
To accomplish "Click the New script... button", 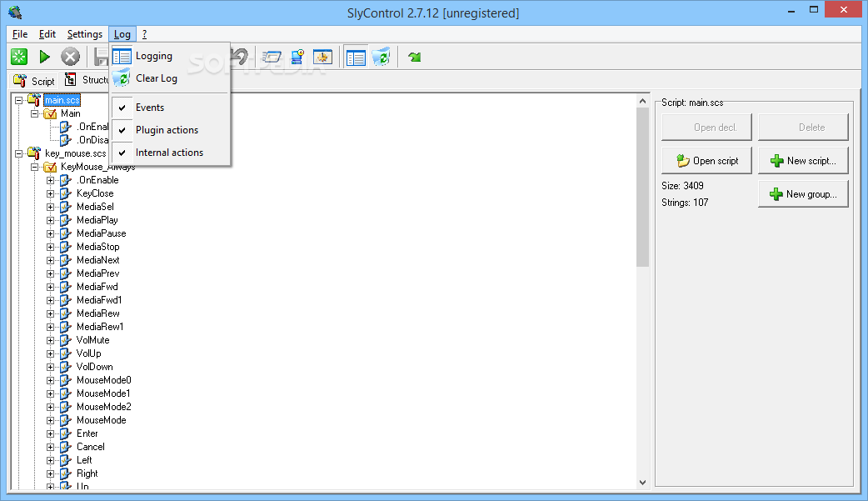I will click(803, 161).
